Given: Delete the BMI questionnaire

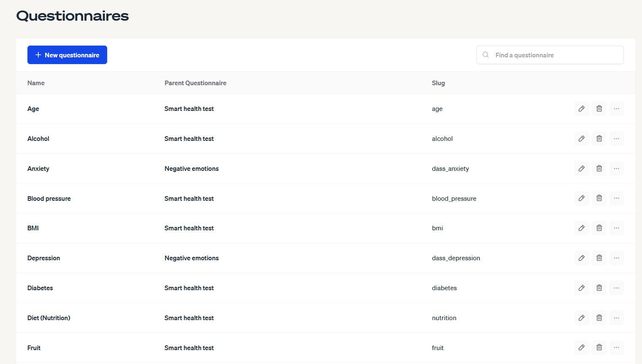Looking at the screenshot, I should tap(599, 228).
